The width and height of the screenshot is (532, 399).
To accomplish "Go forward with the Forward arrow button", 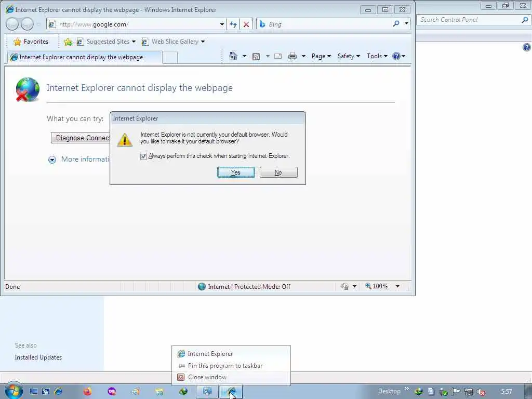I will [x=27, y=24].
